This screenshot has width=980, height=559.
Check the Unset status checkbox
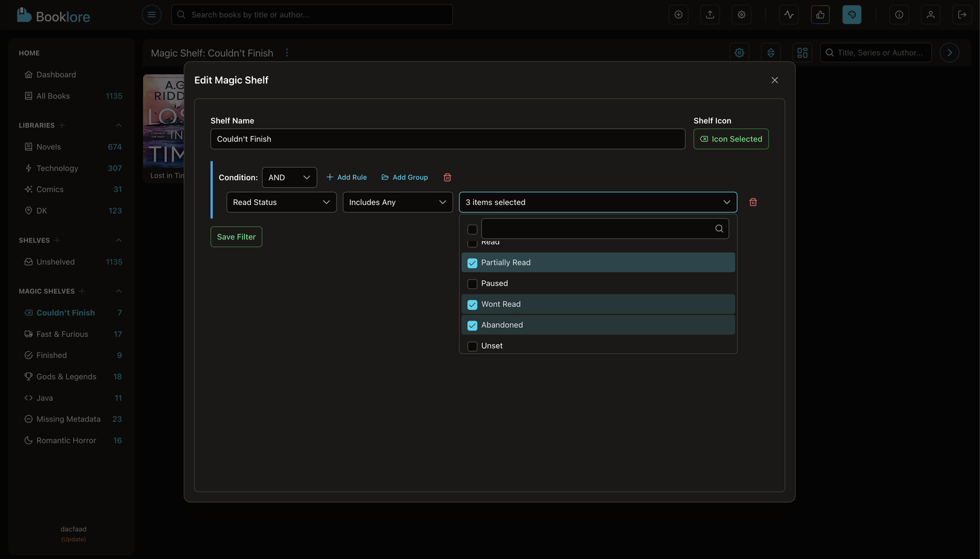click(472, 346)
